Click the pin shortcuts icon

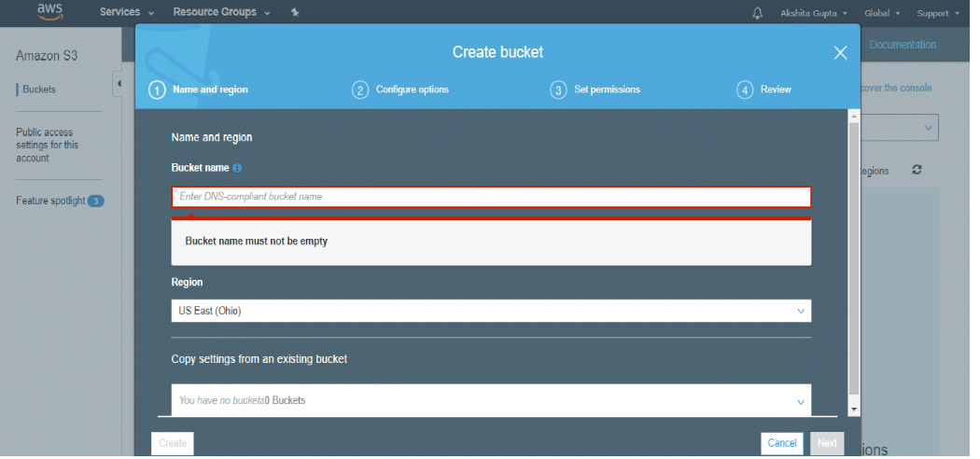coord(295,12)
